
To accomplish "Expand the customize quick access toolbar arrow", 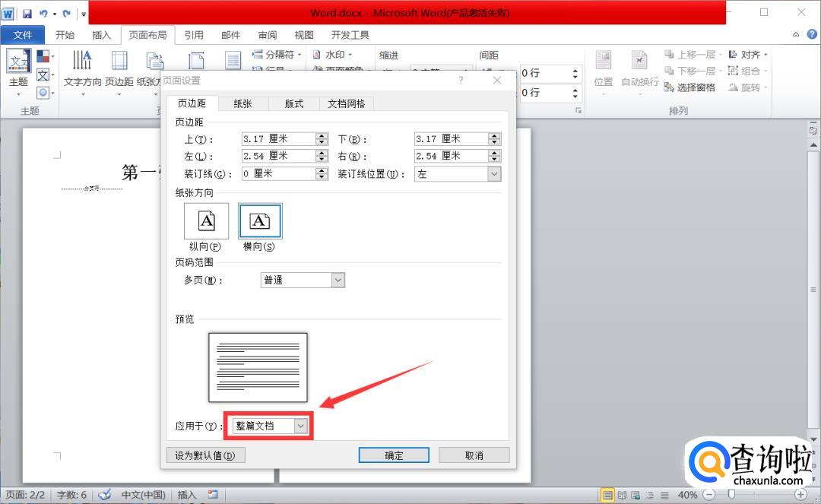I will click(84, 14).
